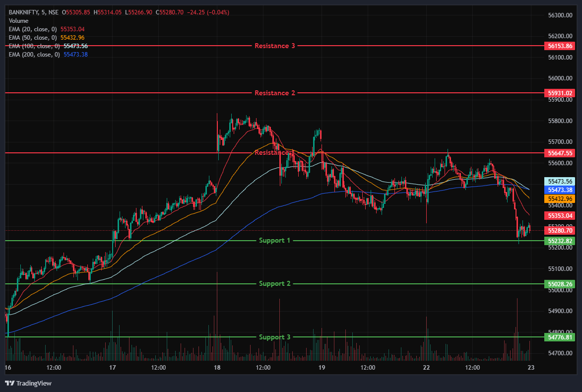Click the 55647.55 resistance price tag
Viewport: 582px width, 392px height.
(x=560, y=153)
